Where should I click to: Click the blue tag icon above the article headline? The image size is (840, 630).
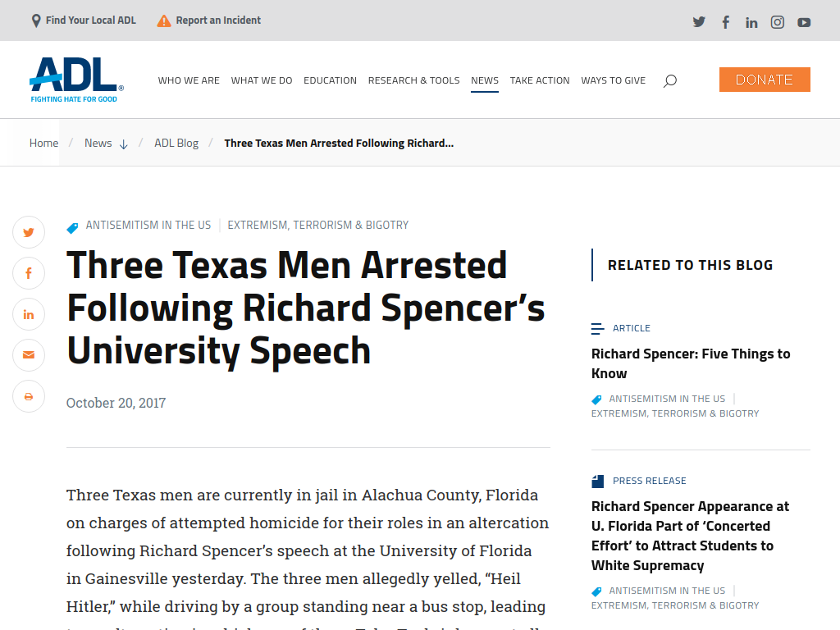(72, 228)
